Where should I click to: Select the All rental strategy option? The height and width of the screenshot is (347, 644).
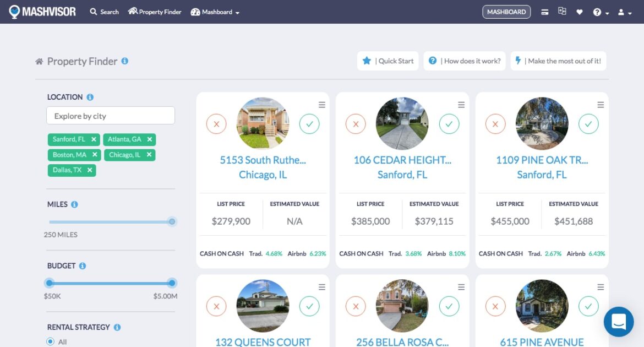[50, 340]
